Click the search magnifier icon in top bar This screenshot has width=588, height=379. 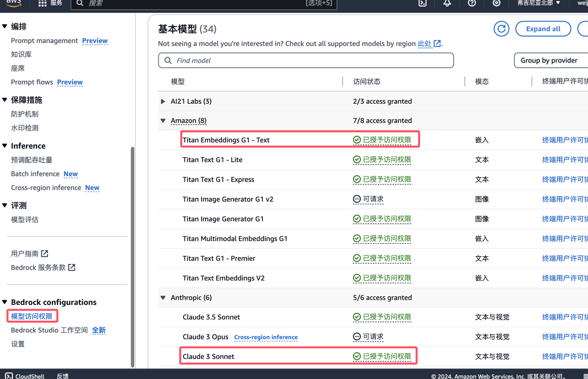[x=80, y=3]
